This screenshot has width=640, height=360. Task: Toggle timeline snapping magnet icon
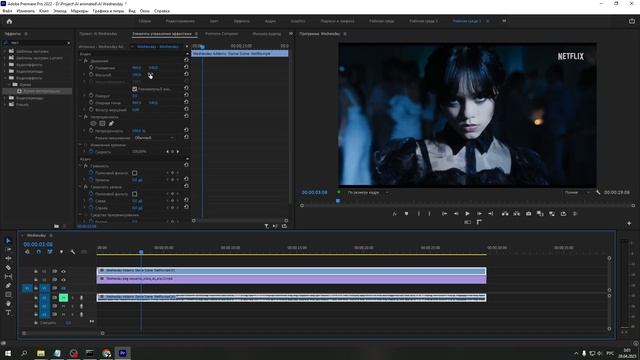point(39,252)
